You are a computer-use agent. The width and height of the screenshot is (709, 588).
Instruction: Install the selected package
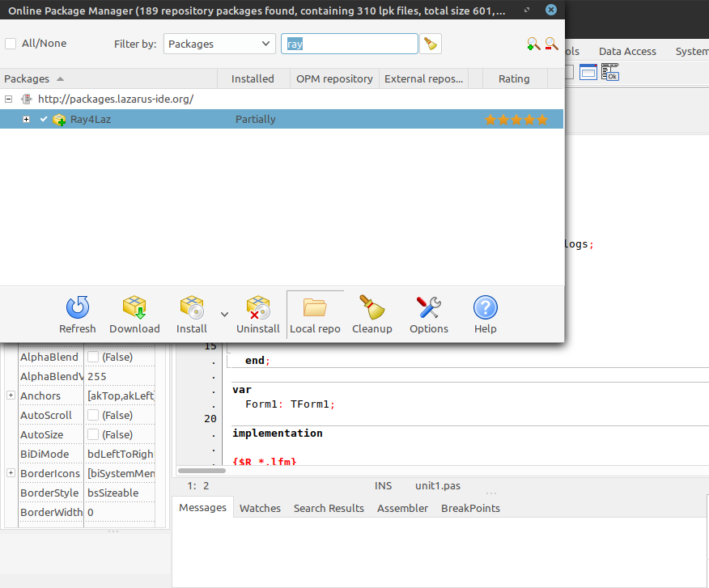tap(192, 315)
